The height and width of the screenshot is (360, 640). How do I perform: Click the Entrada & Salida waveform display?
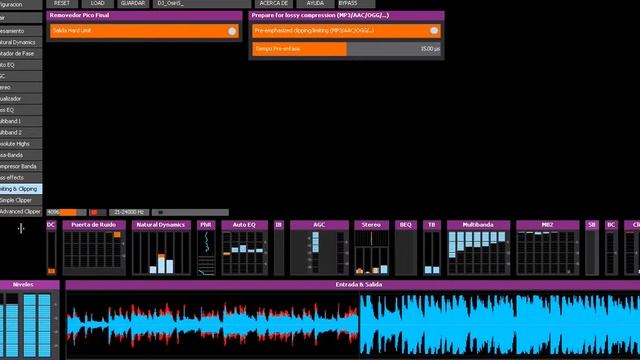click(x=353, y=324)
